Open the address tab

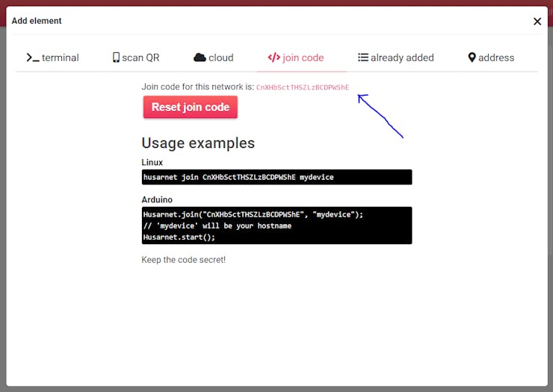pos(491,57)
